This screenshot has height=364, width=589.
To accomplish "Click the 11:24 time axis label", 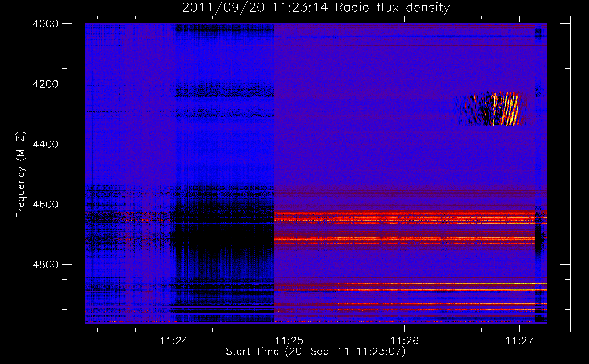I will [x=174, y=341].
